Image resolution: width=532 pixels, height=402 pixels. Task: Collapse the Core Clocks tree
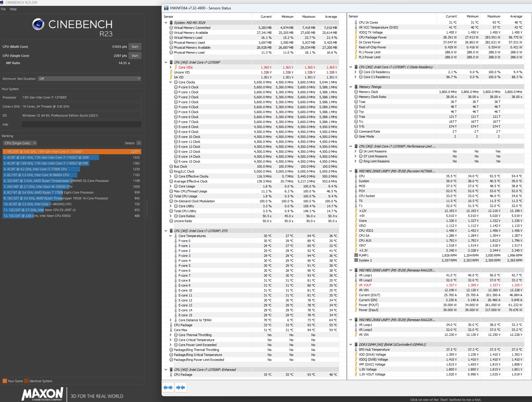pos(171,82)
